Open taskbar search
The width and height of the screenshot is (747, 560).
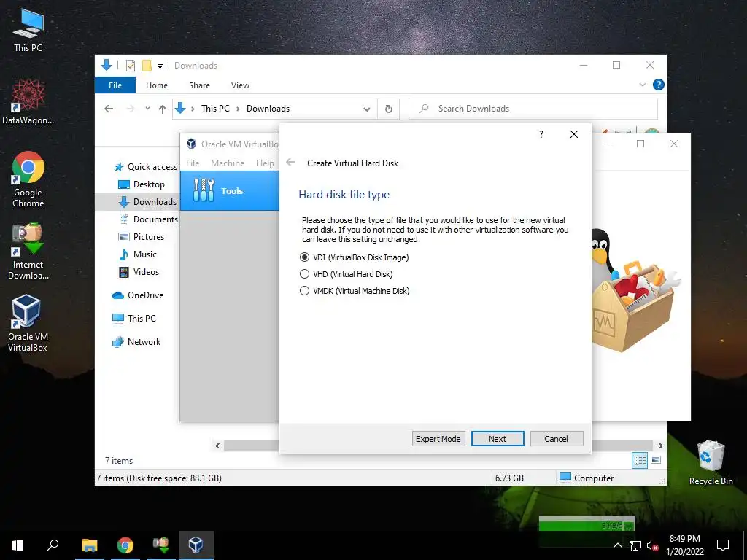(x=53, y=545)
